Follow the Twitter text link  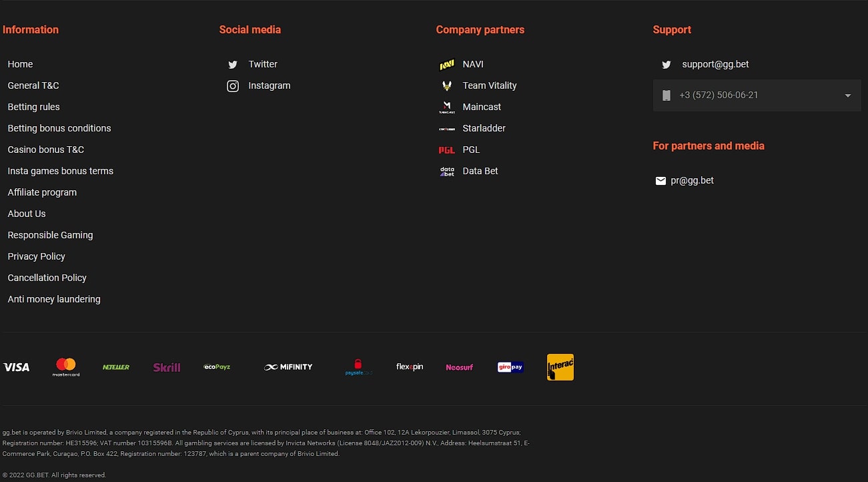263,65
